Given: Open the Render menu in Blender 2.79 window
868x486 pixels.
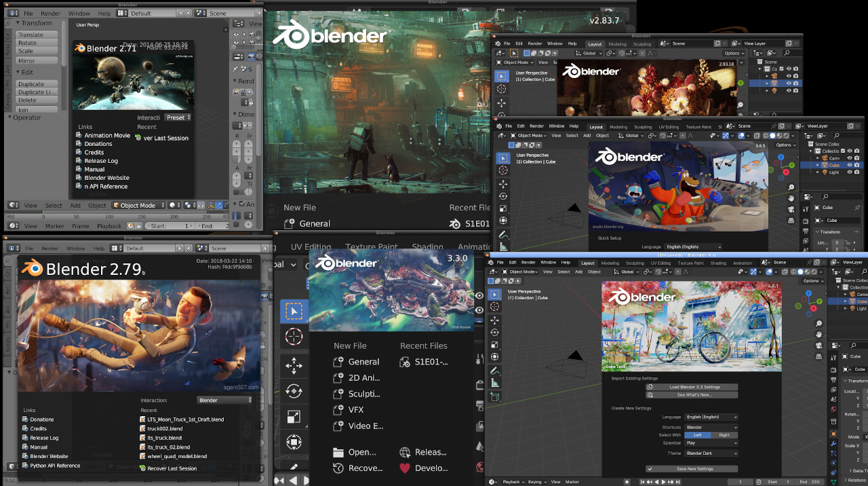Looking at the screenshot, I should point(51,248).
